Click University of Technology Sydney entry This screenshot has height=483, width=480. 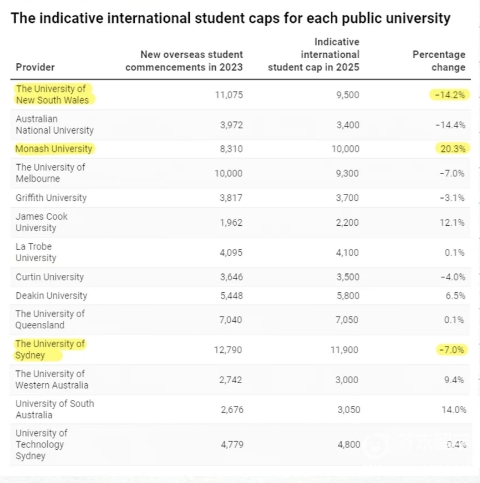[x=41, y=444]
